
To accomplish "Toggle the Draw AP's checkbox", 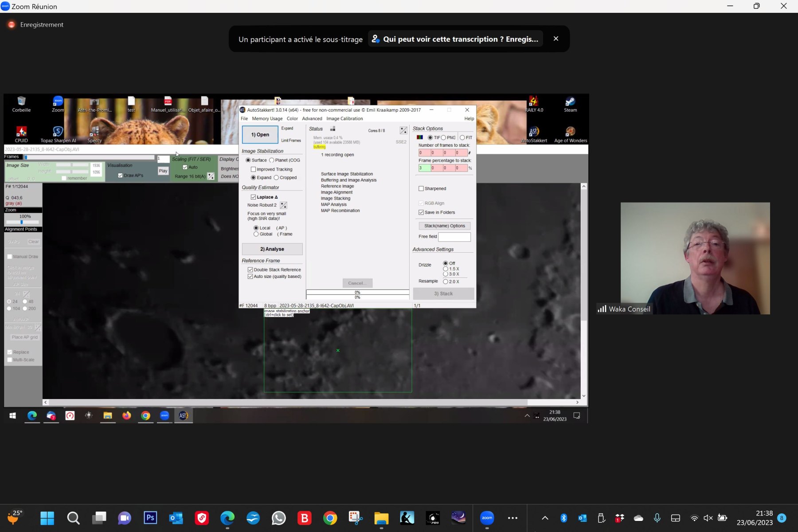I will pos(121,176).
